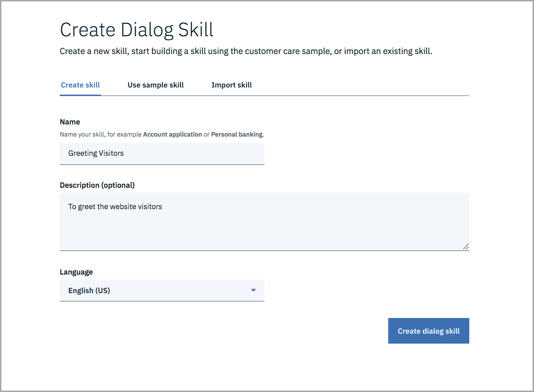The image size is (534, 392).
Task: Click the Name field label
Action: pyautogui.click(x=70, y=122)
